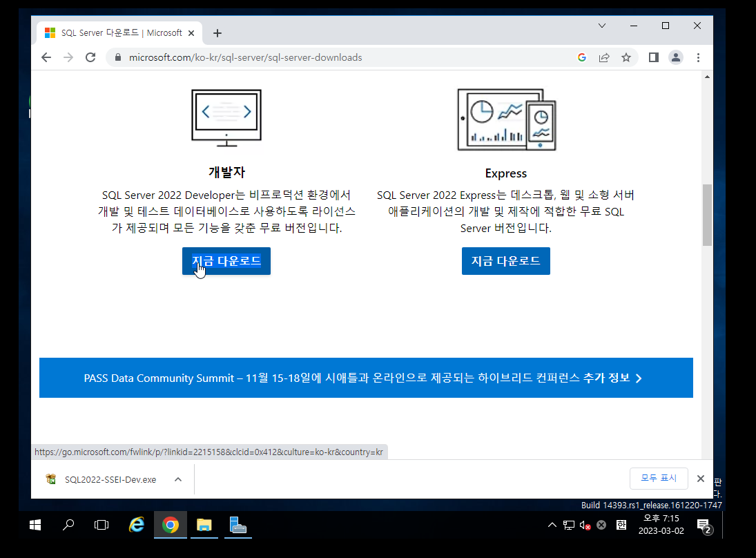This screenshot has height=558, width=756.
Task: Click the tray icon with gray X
Action: (x=601, y=526)
